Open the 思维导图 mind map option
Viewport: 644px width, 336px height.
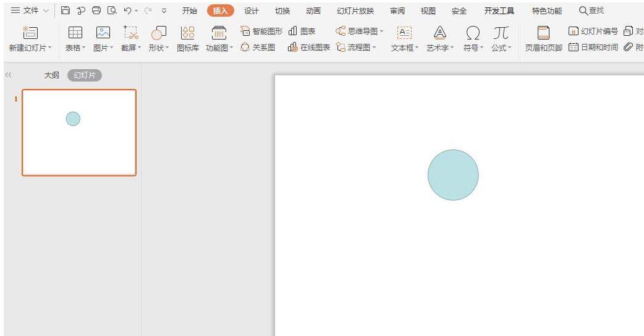click(359, 31)
